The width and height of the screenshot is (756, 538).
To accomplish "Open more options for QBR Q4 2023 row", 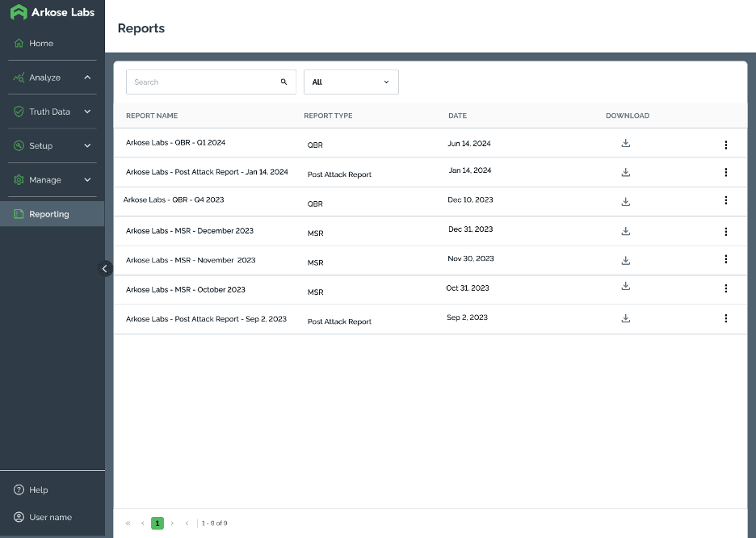I will pos(725,200).
